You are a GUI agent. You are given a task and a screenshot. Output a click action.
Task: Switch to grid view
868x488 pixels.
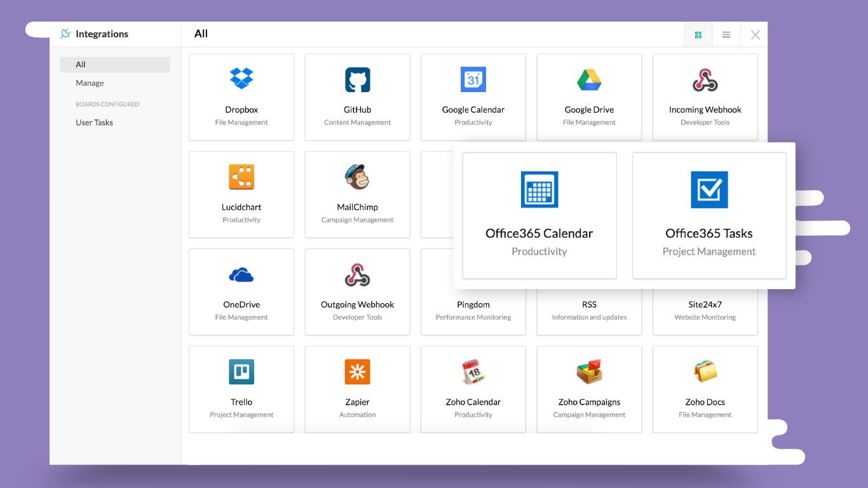[698, 35]
